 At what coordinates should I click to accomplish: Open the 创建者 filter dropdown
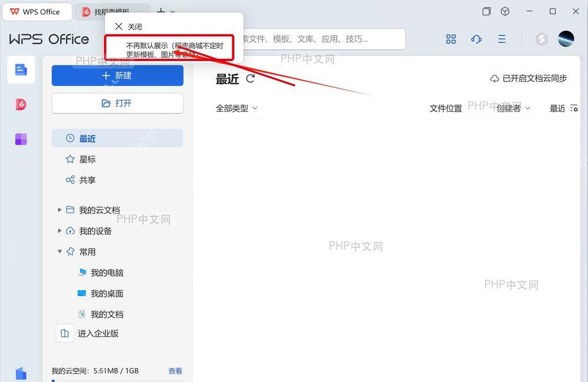tap(513, 108)
